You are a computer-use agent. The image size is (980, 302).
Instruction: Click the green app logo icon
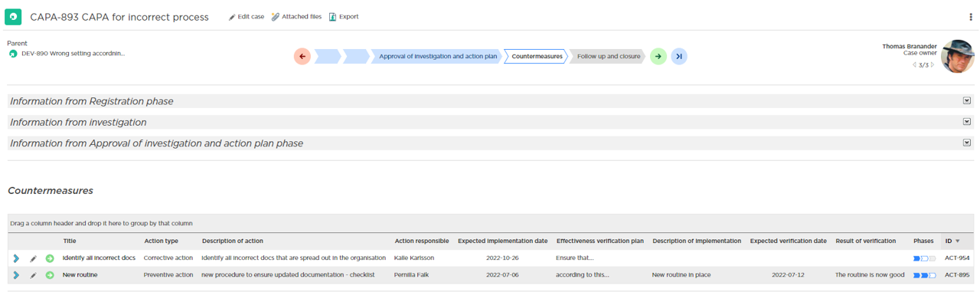click(x=13, y=17)
